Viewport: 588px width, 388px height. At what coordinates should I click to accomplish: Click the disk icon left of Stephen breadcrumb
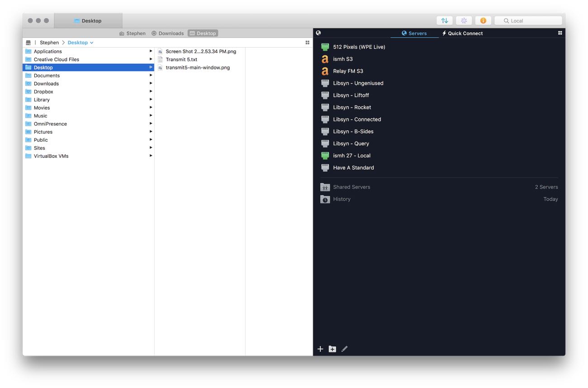[28, 43]
